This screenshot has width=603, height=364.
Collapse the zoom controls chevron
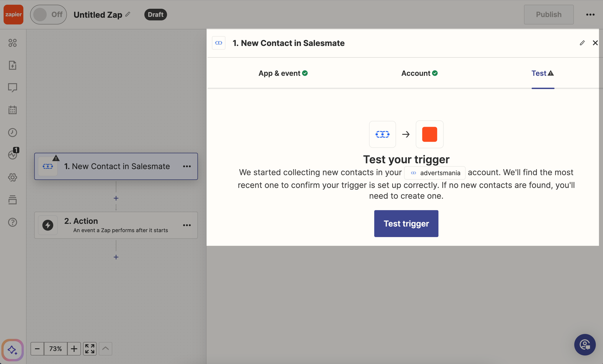pyautogui.click(x=106, y=349)
